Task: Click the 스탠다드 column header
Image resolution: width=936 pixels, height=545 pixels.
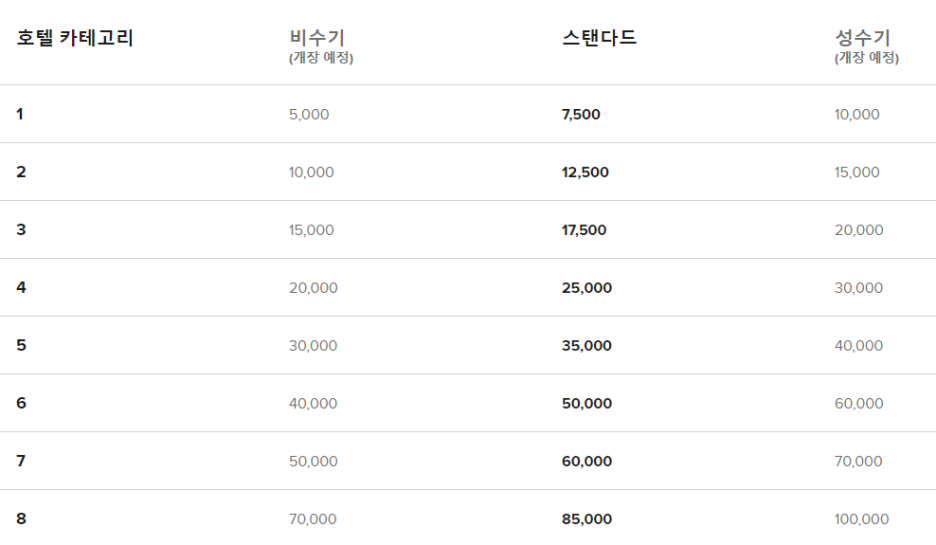Action: pos(599,39)
